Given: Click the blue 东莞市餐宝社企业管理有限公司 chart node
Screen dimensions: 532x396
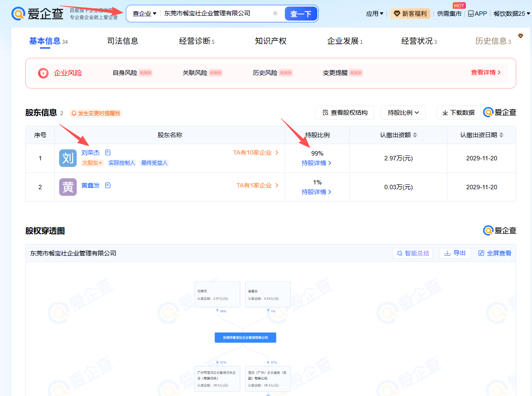Looking at the screenshot, I should 245,338.
